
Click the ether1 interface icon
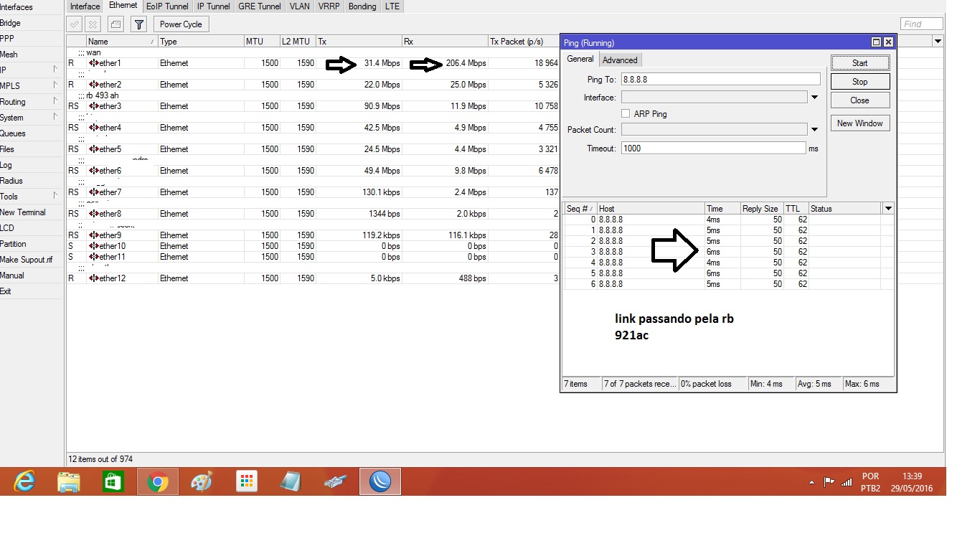point(93,63)
